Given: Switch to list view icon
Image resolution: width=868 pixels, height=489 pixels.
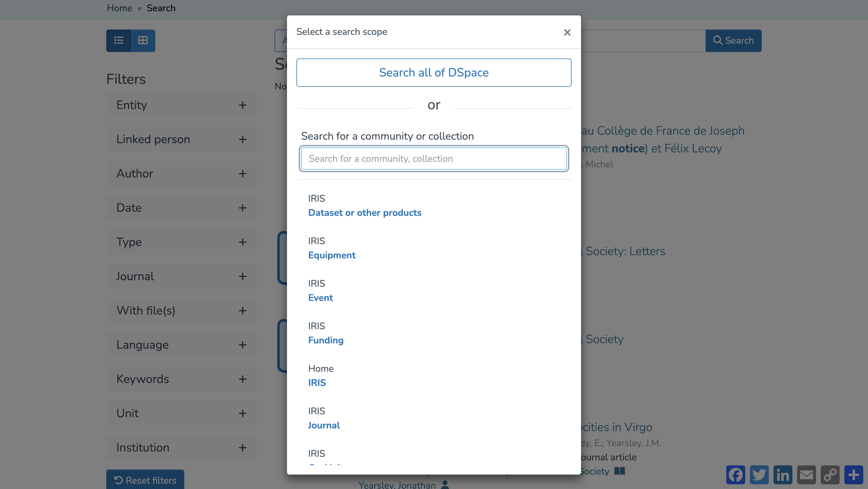Looking at the screenshot, I should pos(119,40).
